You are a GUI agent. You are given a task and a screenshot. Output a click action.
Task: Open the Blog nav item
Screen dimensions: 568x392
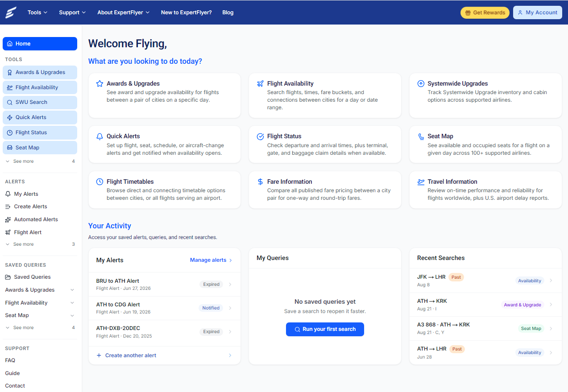228,12
